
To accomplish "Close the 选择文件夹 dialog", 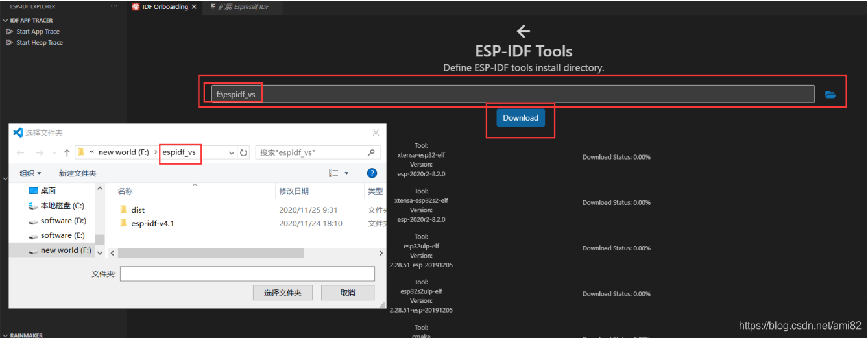I will [x=375, y=132].
